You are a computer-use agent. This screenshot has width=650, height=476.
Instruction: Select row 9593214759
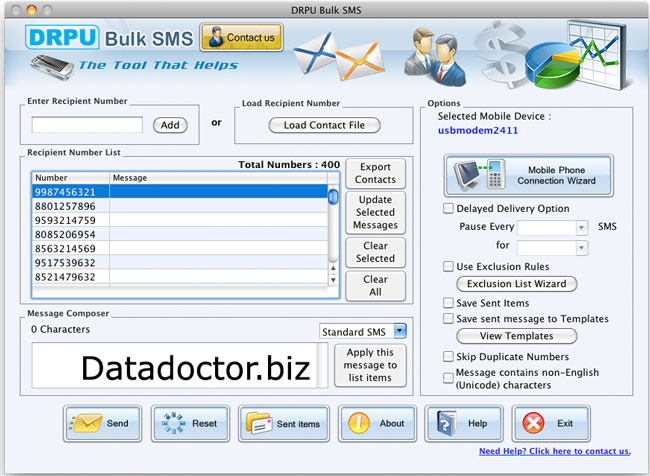(180, 220)
